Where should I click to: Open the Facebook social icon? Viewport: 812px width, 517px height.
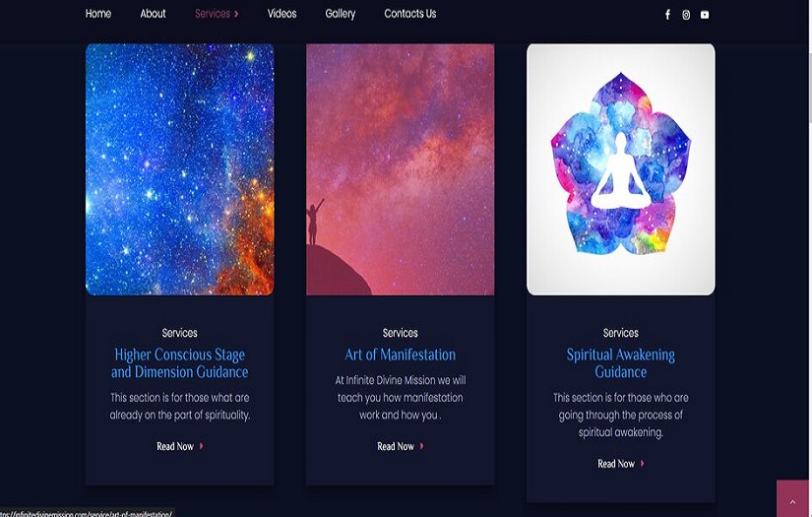[667, 15]
